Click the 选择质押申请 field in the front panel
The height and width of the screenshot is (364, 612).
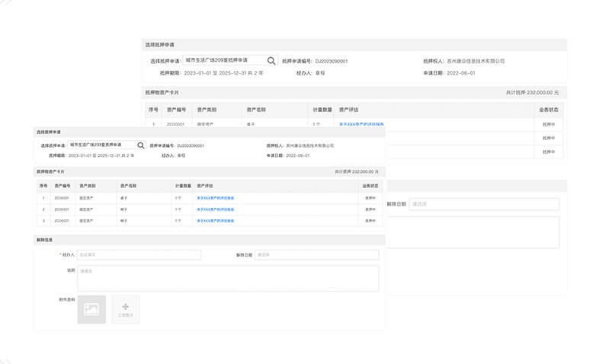[x=101, y=145]
